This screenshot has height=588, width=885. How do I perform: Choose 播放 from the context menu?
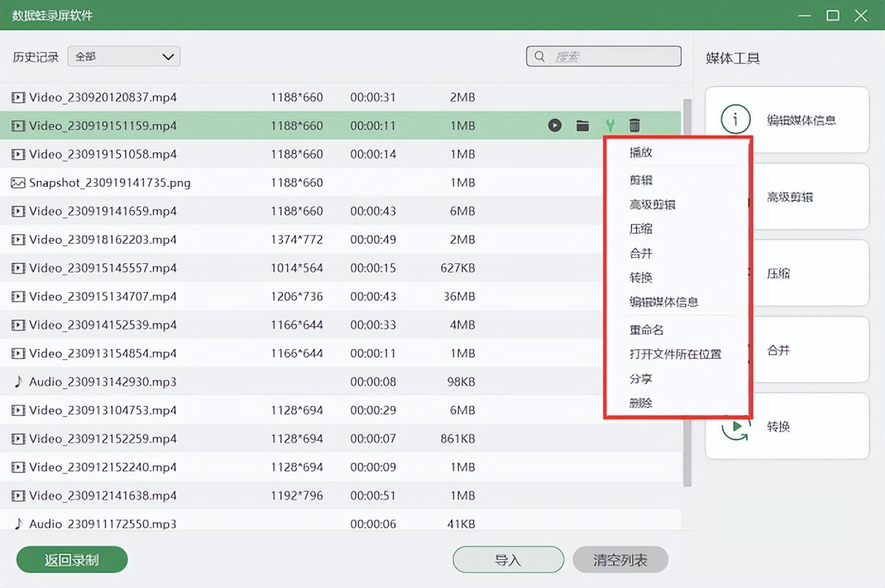pos(640,152)
